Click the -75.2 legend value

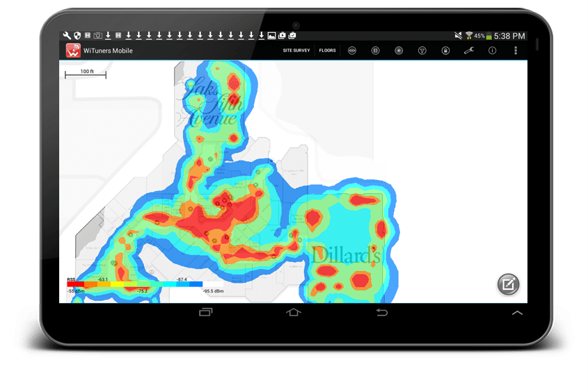pos(142,291)
